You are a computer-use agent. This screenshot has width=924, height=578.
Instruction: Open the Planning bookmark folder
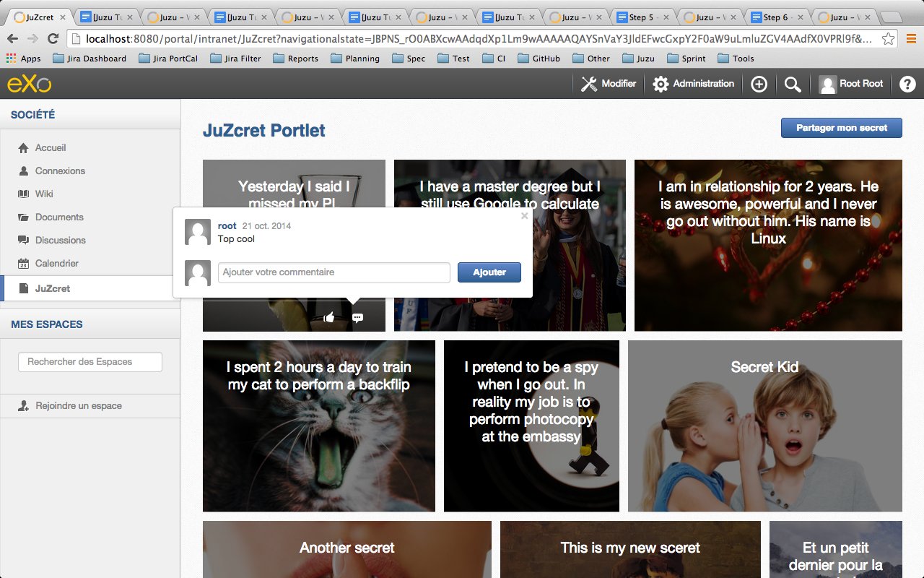(354, 59)
